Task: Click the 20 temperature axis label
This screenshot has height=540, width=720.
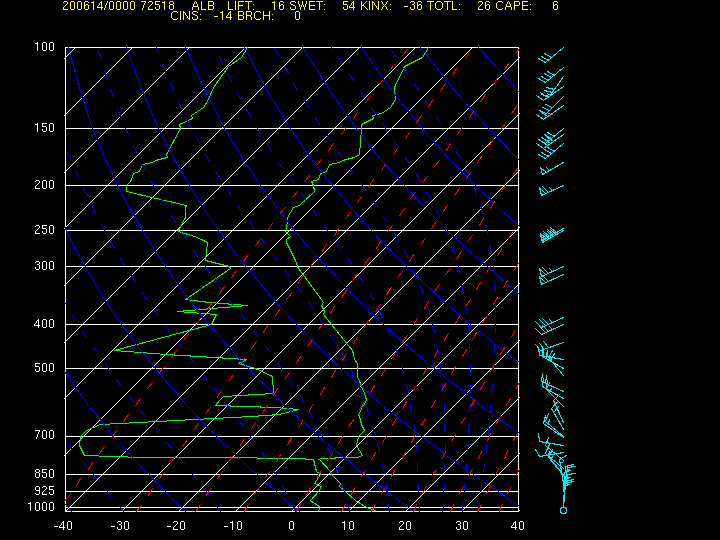Action: [405, 526]
